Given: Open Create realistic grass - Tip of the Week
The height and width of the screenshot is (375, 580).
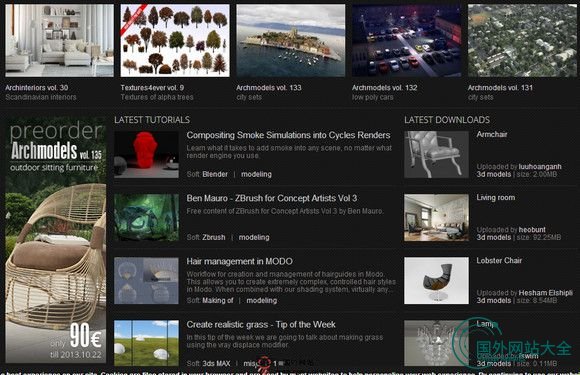Looking at the screenshot, I should coord(261,325).
